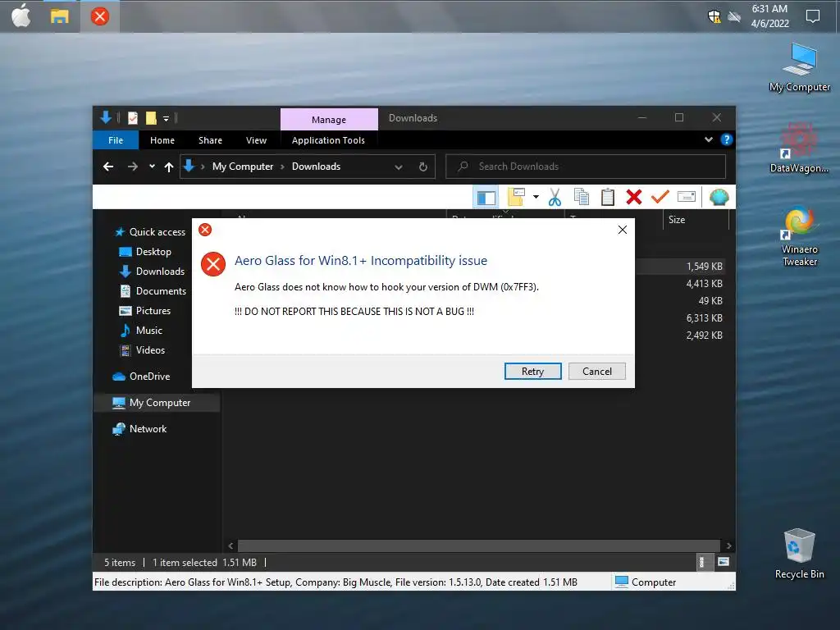Switch to large icons view in status bar
The height and width of the screenshot is (630, 840).
coord(724,562)
